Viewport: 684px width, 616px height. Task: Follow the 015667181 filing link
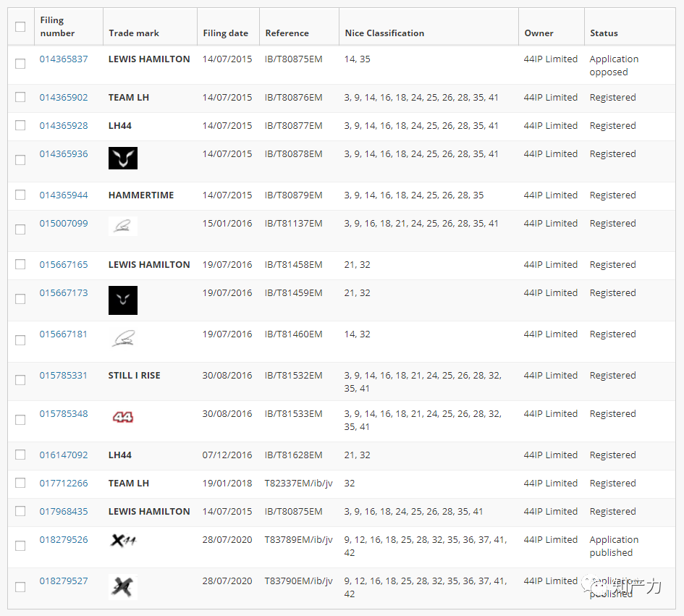pyautogui.click(x=64, y=334)
